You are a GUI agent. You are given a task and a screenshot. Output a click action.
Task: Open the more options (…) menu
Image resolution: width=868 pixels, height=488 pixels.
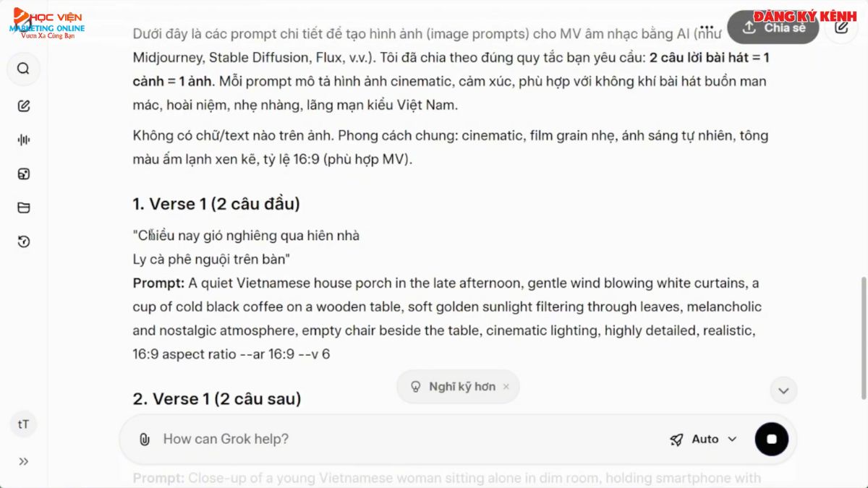click(707, 26)
